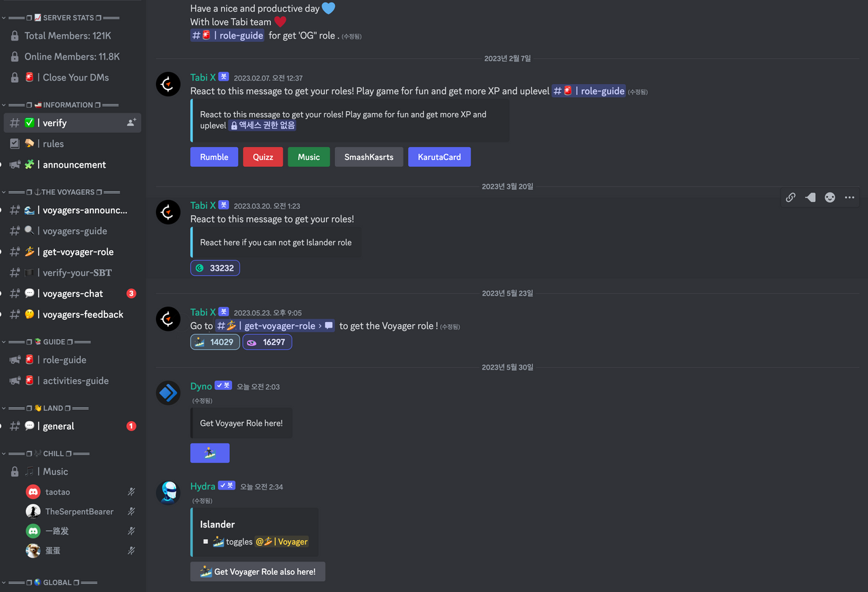Toggle the 14029 reaction

pyautogui.click(x=215, y=342)
